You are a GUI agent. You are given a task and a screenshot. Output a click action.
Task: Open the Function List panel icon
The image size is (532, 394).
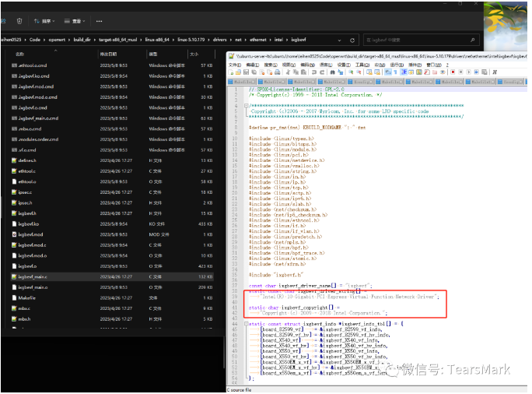pos(427,72)
